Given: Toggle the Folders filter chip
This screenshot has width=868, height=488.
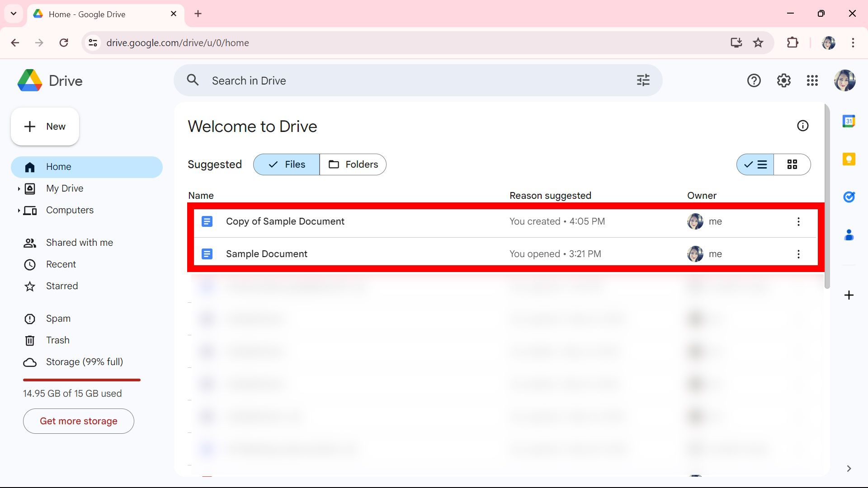Looking at the screenshot, I should pos(353,164).
